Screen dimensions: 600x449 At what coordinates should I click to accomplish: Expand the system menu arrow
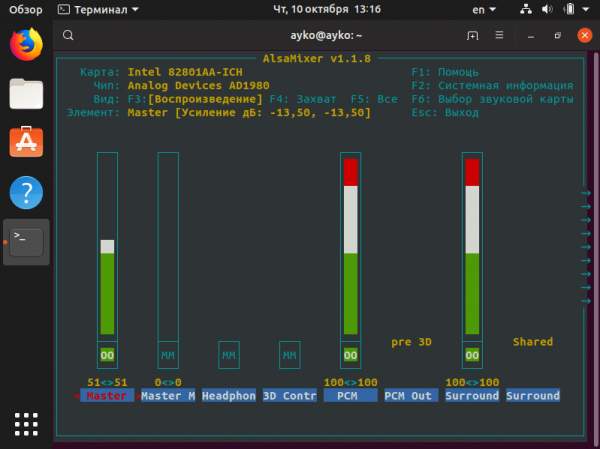(x=586, y=10)
